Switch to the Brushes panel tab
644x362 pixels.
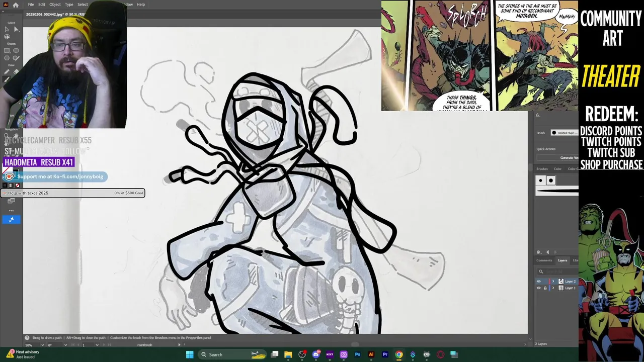[x=542, y=169]
